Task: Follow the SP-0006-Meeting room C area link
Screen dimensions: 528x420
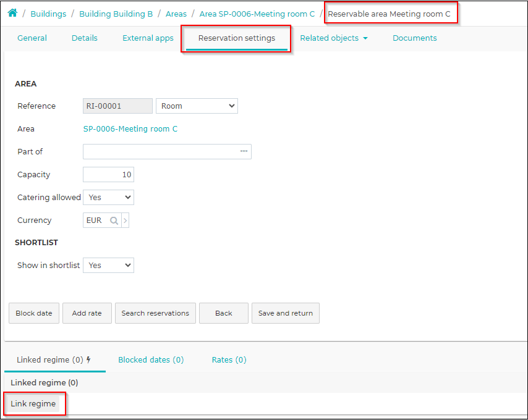Action: coord(130,129)
